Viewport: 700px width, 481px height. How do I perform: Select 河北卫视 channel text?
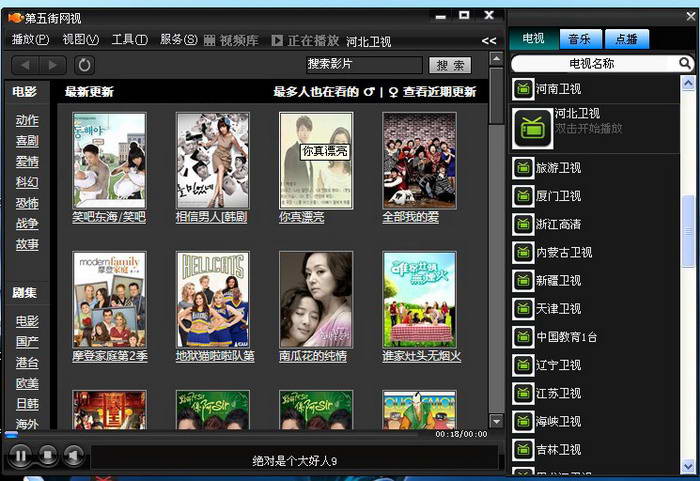(x=577, y=113)
